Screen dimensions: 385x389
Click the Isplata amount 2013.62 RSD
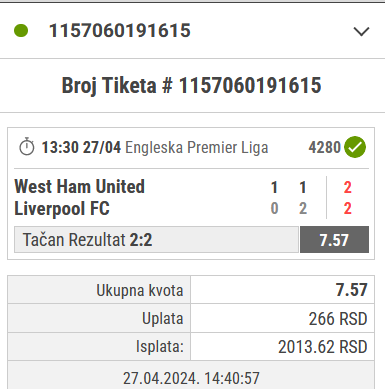click(323, 347)
